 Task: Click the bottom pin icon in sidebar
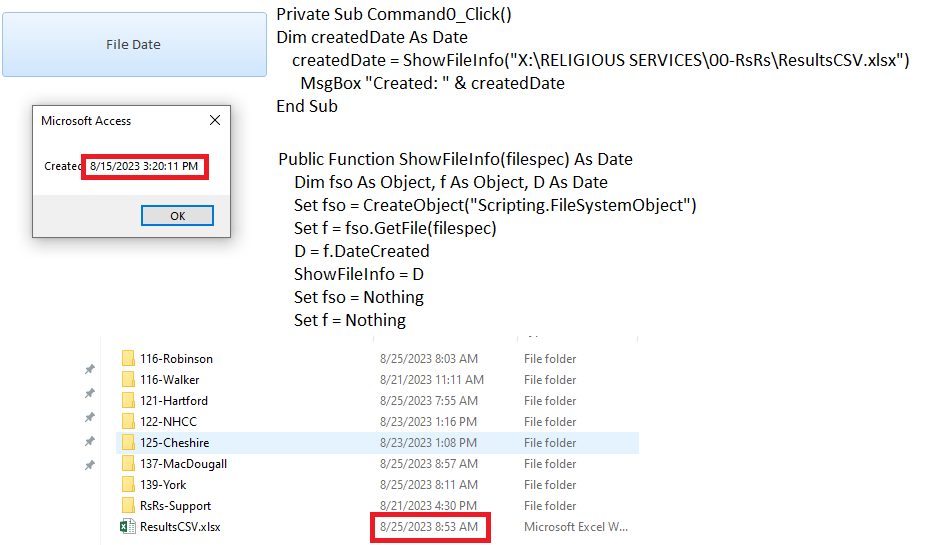(x=90, y=465)
